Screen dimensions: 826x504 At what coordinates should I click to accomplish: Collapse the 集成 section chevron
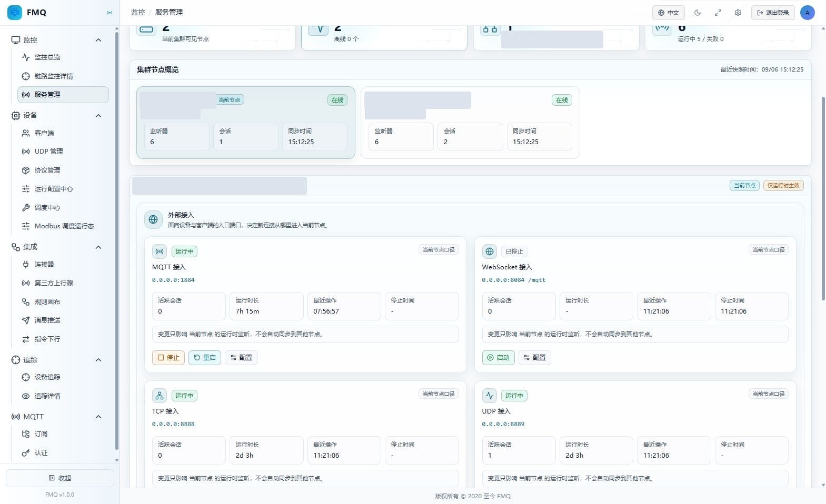point(98,247)
